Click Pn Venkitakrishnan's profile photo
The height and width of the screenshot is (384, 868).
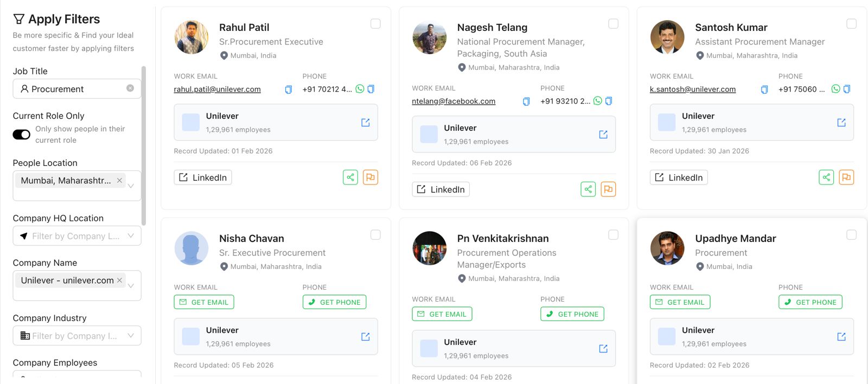[x=430, y=248]
